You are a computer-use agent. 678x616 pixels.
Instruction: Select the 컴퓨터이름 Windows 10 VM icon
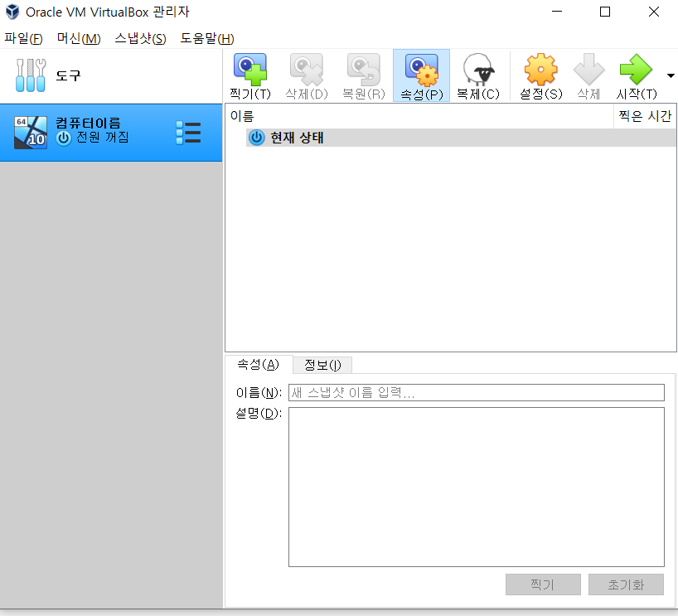31,133
